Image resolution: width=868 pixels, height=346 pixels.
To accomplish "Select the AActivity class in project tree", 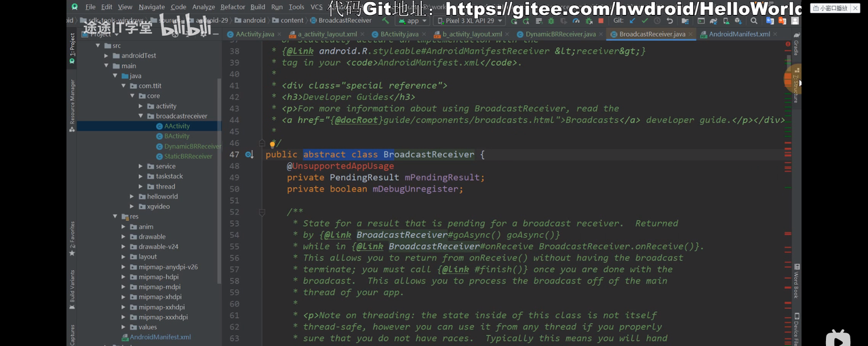I will click(x=177, y=126).
